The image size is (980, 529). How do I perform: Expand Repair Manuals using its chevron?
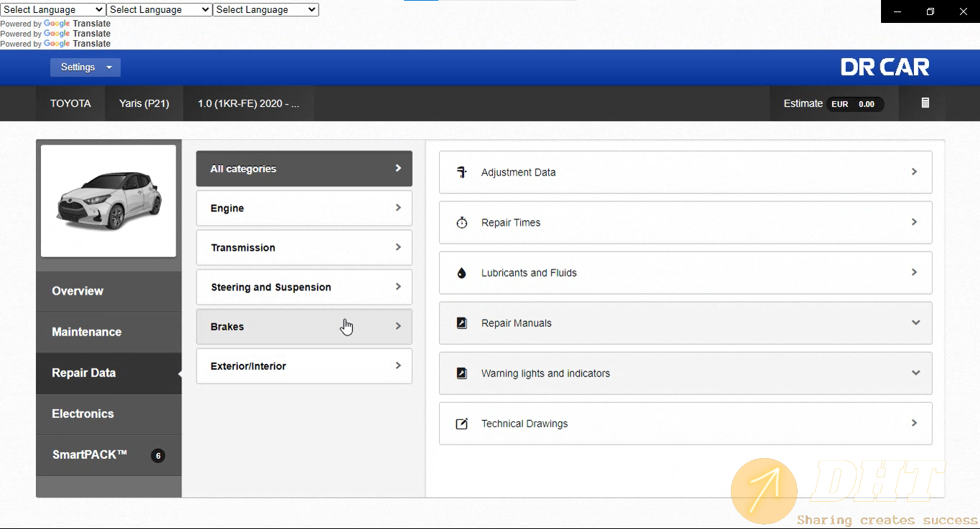[x=915, y=323]
